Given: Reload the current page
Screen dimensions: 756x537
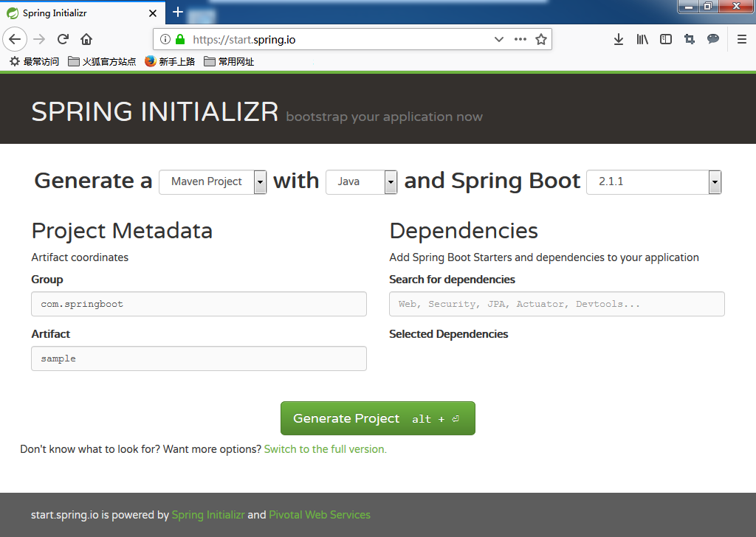Looking at the screenshot, I should (63, 39).
